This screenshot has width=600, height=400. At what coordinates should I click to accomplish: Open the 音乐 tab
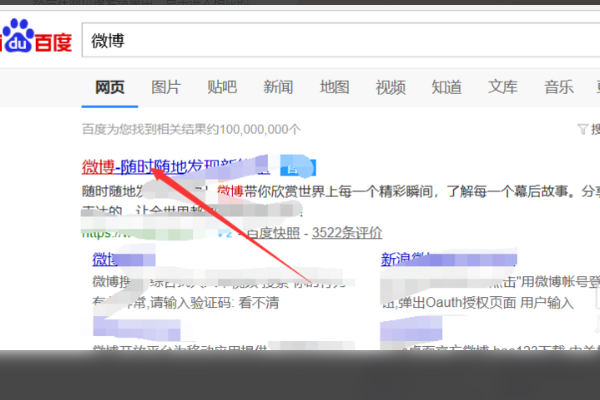(559, 87)
